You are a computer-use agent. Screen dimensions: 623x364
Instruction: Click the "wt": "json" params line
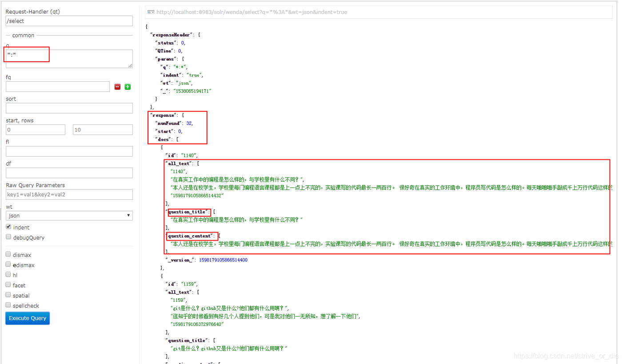pos(177,83)
